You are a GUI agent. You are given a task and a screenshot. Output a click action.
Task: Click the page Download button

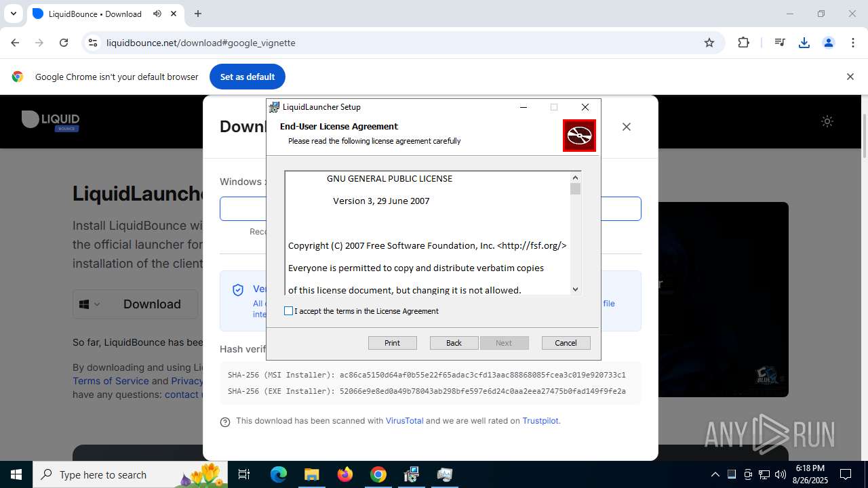[x=152, y=304]
